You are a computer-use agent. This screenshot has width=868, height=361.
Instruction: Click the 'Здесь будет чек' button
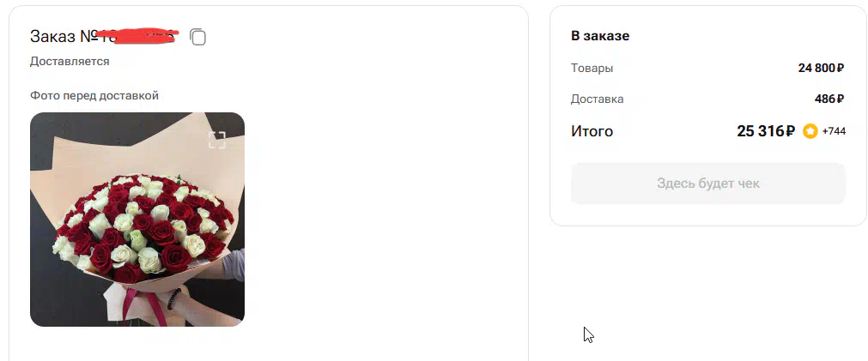[x=708, y=184]
